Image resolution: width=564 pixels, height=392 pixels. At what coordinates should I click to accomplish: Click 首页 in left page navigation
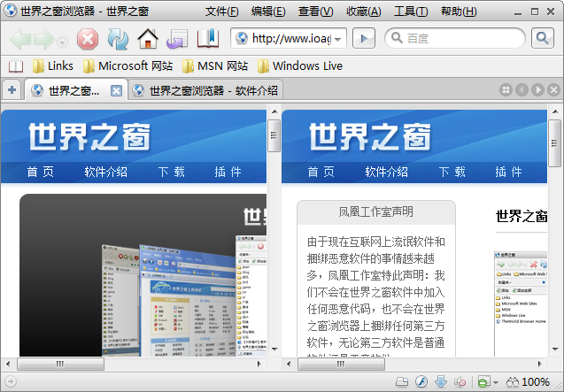tap(41, 172)
